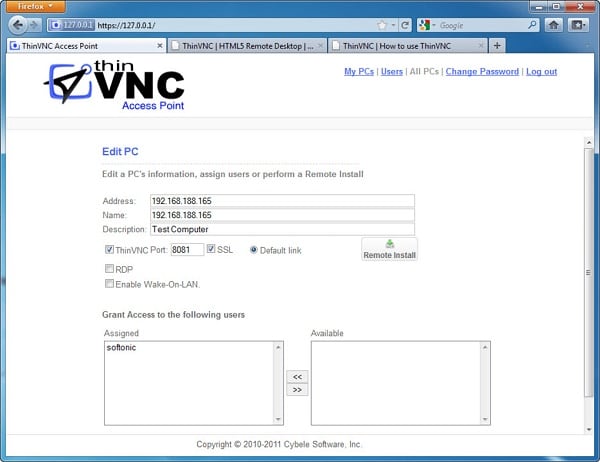Bookmark page with the star icon
This screenshot has width=600, height=462.
pos(382,25)
